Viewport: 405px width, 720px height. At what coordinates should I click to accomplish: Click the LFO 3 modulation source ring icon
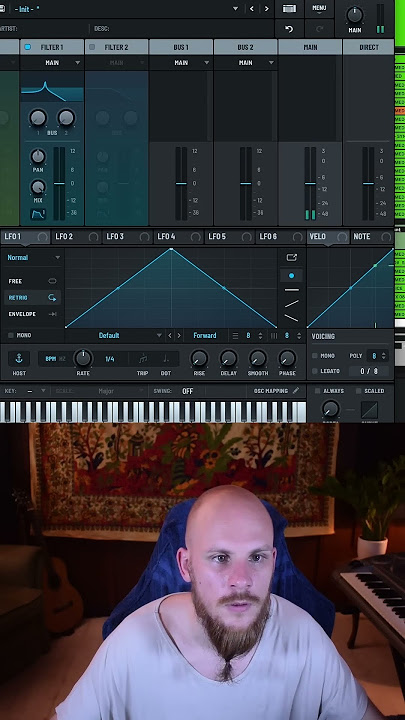click(145, 237)
